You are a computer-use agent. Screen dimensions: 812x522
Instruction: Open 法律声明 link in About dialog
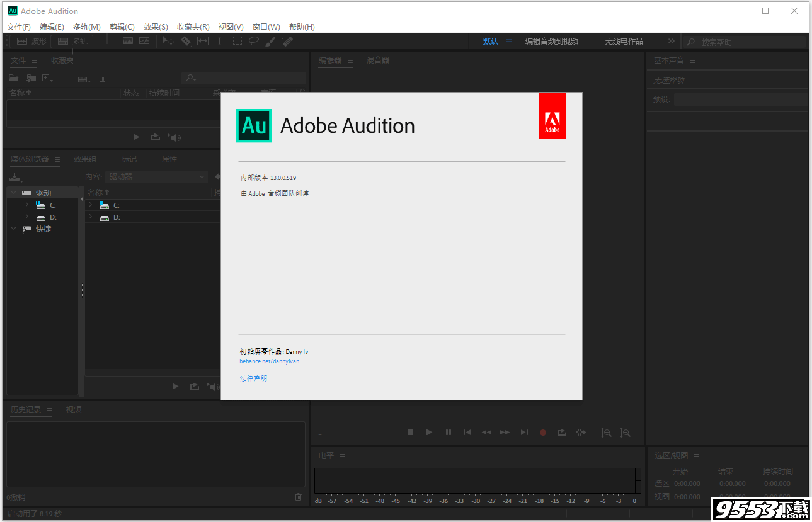coord(253,378)
